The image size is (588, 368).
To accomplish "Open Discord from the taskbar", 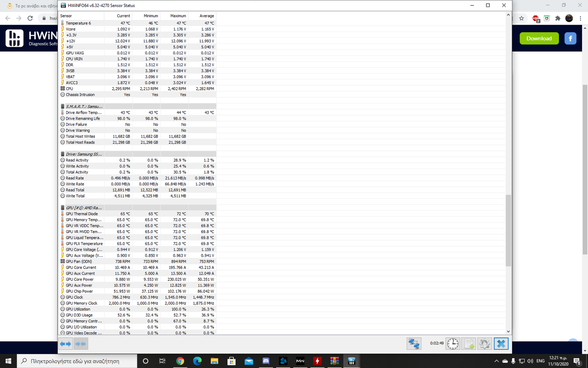I will coord(266,361).
